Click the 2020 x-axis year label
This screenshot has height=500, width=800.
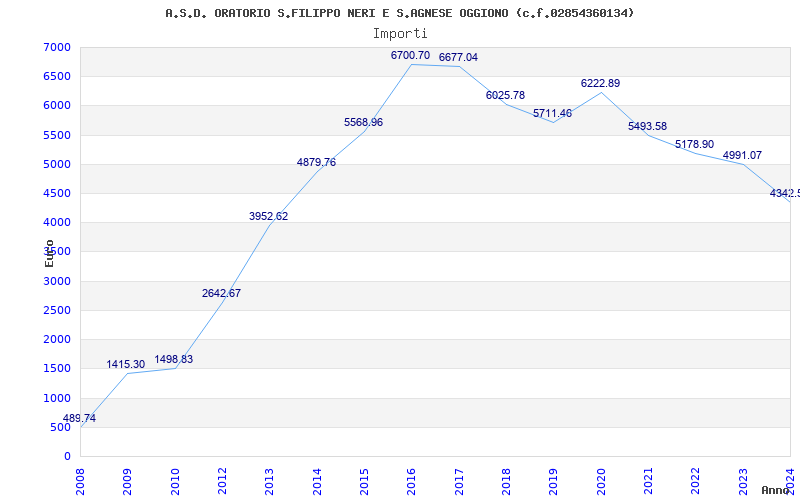601,482
